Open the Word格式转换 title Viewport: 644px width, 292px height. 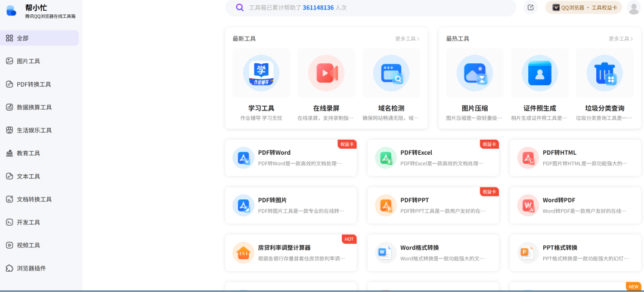(x=420, y=248)
